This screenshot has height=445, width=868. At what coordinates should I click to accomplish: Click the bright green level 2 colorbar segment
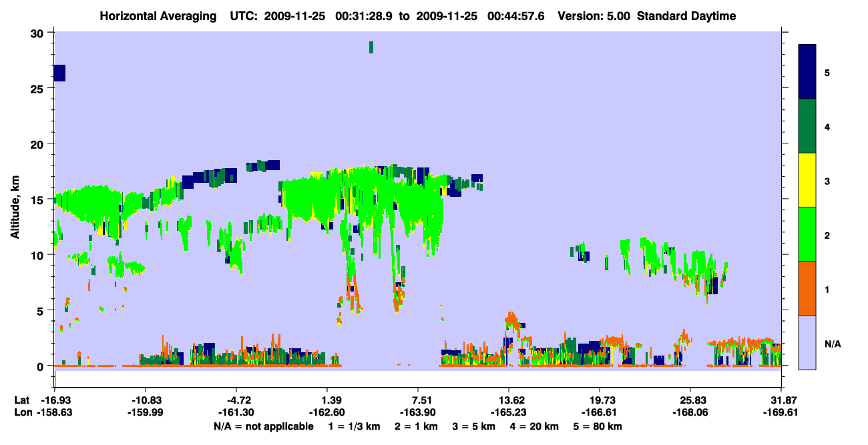point(807,234)
